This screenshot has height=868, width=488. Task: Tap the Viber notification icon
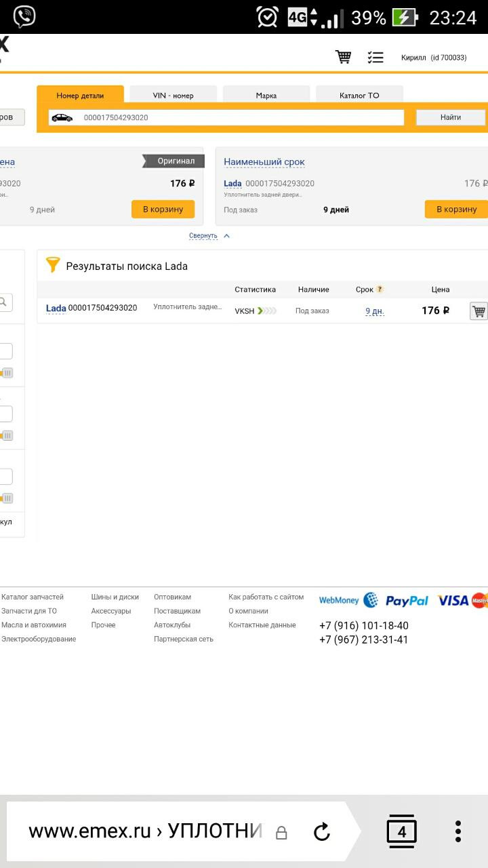point(24,16)
